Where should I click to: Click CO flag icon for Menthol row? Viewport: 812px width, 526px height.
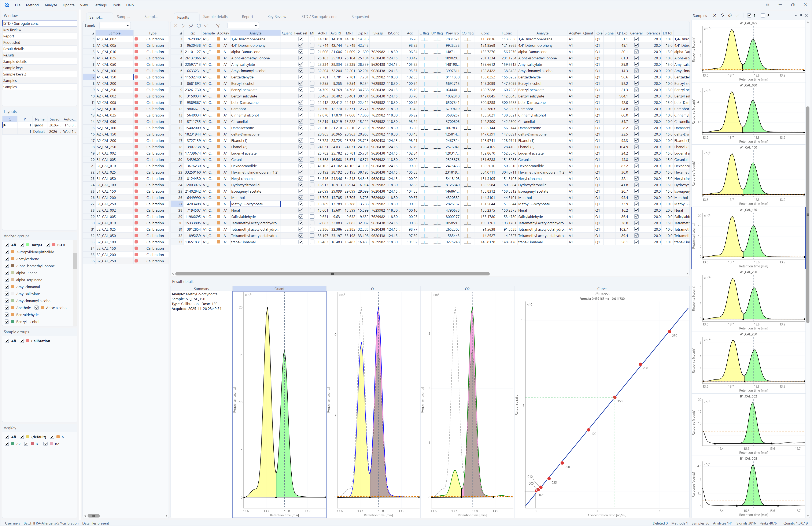tap(467, 198)
